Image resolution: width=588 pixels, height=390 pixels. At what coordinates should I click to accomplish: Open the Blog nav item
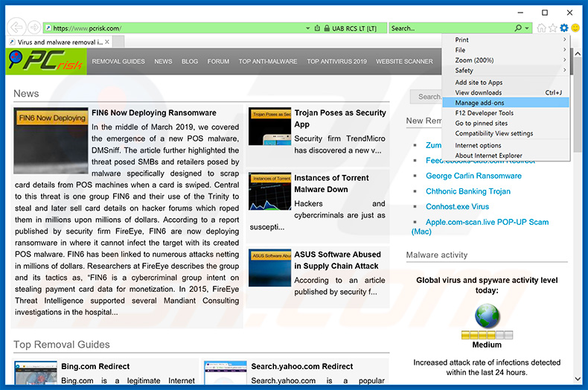coord(190,61)
